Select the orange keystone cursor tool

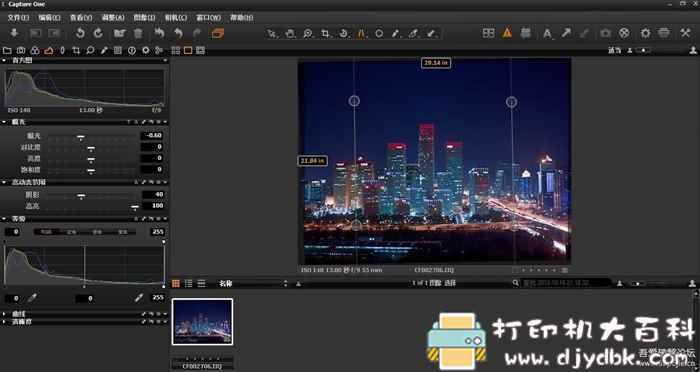pos(361,33)
